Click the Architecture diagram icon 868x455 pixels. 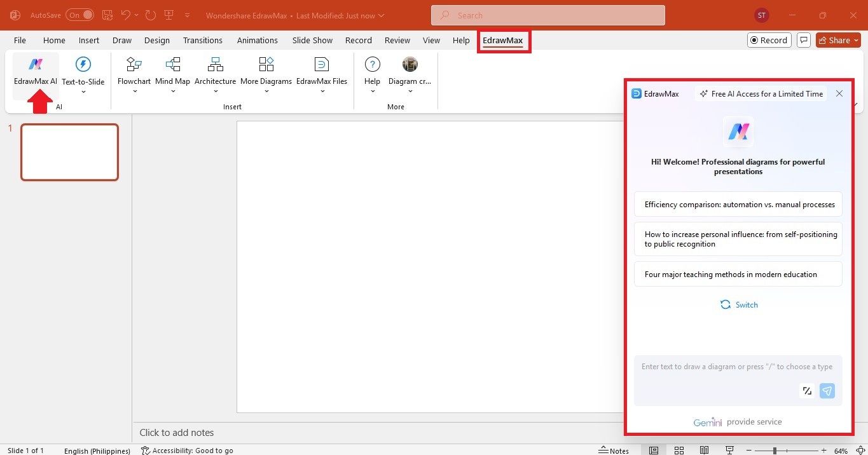coord(216,64)
